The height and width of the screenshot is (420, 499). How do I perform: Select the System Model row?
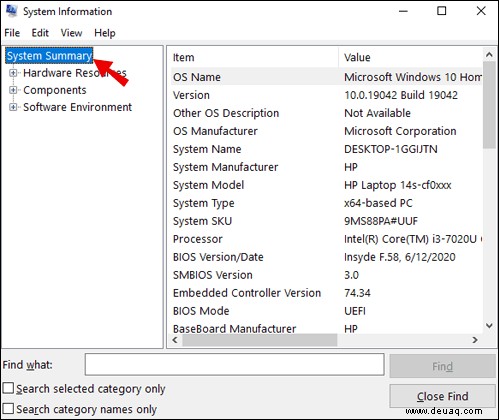click(326, 185)
